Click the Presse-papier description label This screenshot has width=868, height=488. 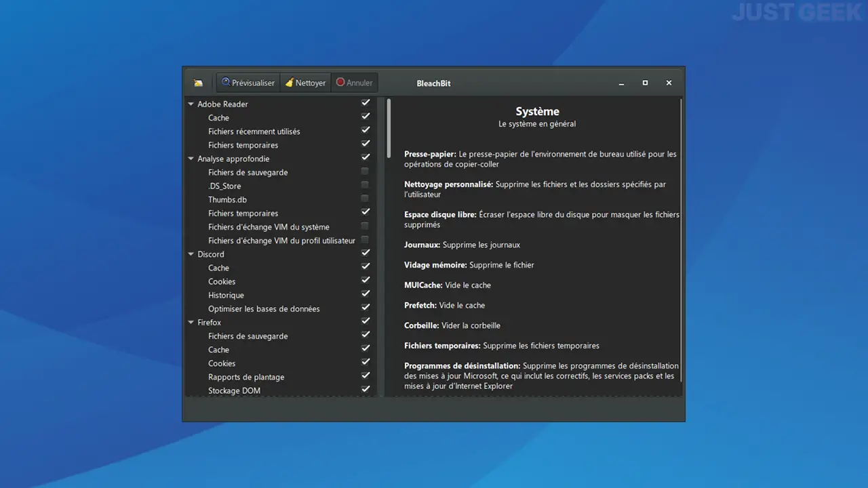[430, 155]
